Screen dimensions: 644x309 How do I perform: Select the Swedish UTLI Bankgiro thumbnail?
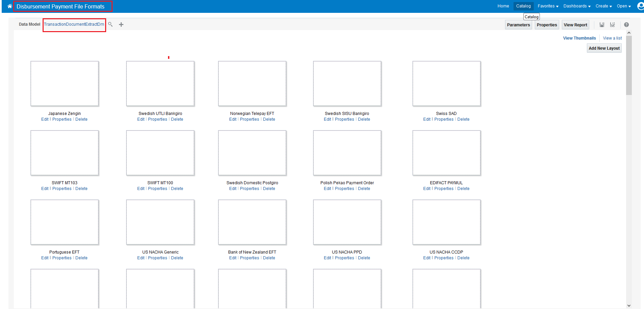(160, 84)
